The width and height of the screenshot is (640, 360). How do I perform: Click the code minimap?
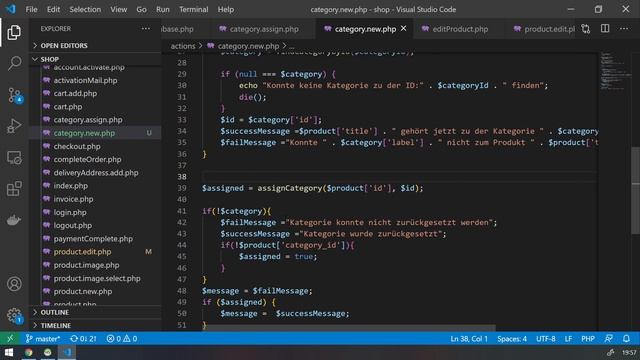[x=615, y=71]
